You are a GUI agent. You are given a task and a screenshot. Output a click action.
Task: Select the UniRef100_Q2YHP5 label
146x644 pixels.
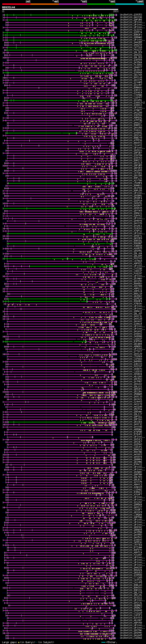(x=131, y=82)
